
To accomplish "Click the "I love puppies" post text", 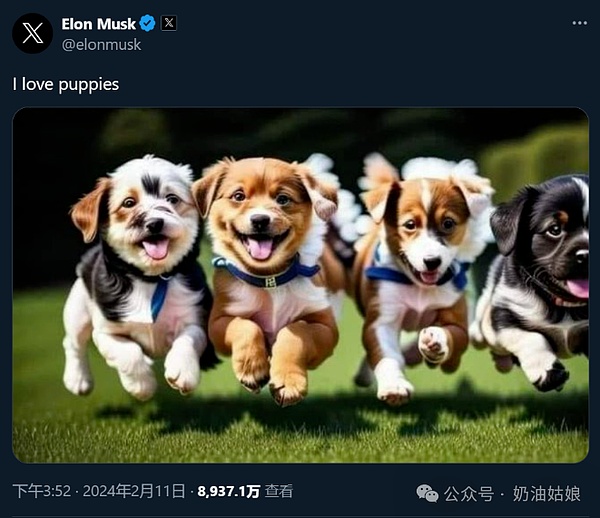I will [65, 85].
